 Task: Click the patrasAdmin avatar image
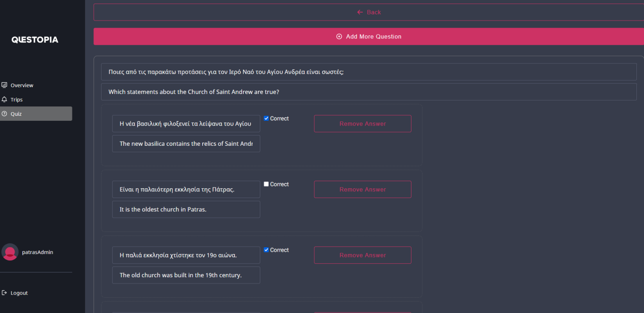coord(10,252)
